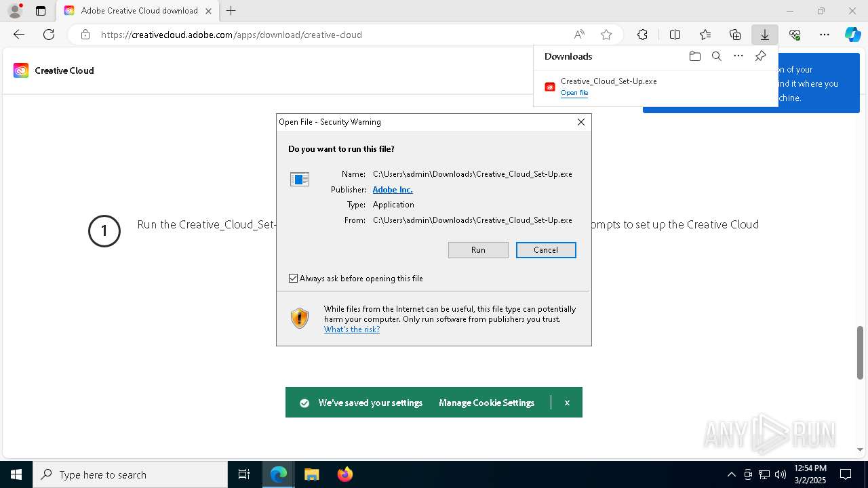Open more options in Downloads panel

(x=738, y=56)
